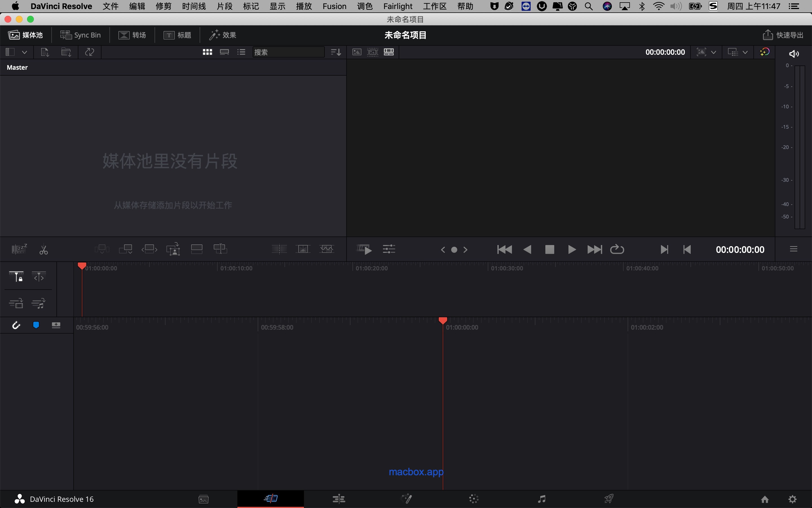The height and width of the screenshot is (508, 812).
Task: Open the 效果 effects panel
Action: pos(222,35)
